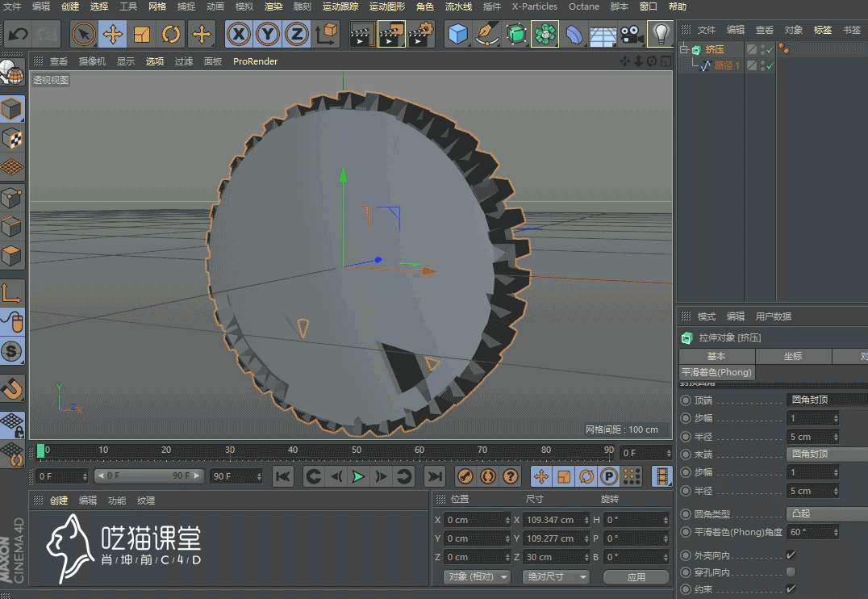The width and height of the screenshot is (868, 599).
Task: Click the Undo arrow icon
Action: pos(19,35)
